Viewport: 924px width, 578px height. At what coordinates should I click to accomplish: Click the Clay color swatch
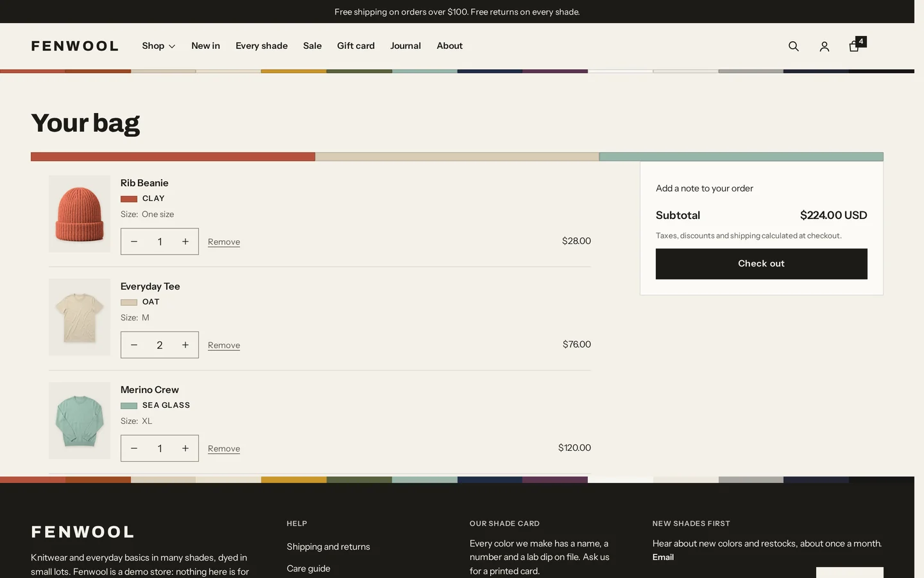129,199
